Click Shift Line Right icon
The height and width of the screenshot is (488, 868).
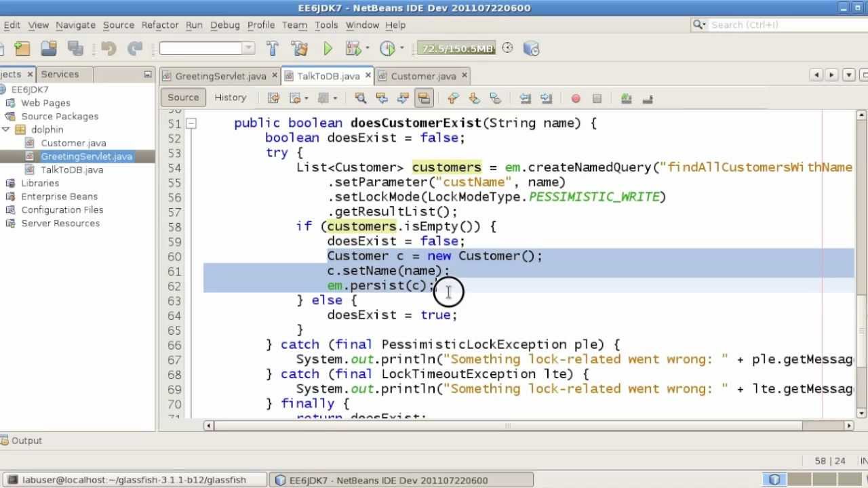click(546, 98)
